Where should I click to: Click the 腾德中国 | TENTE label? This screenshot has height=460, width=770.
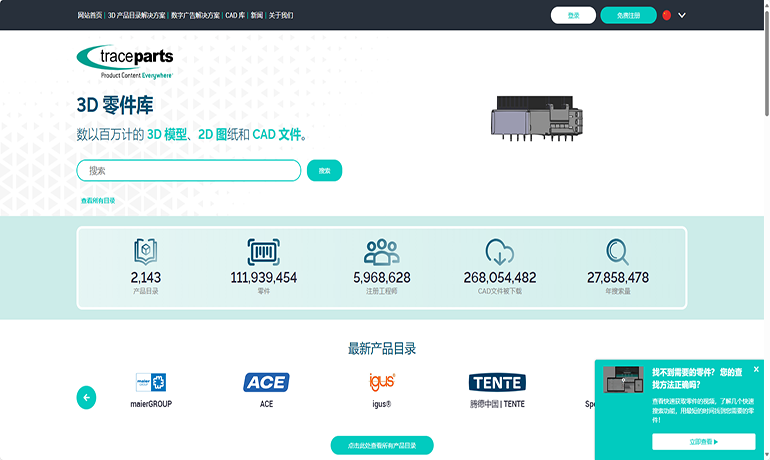click(x=497, y=404)
